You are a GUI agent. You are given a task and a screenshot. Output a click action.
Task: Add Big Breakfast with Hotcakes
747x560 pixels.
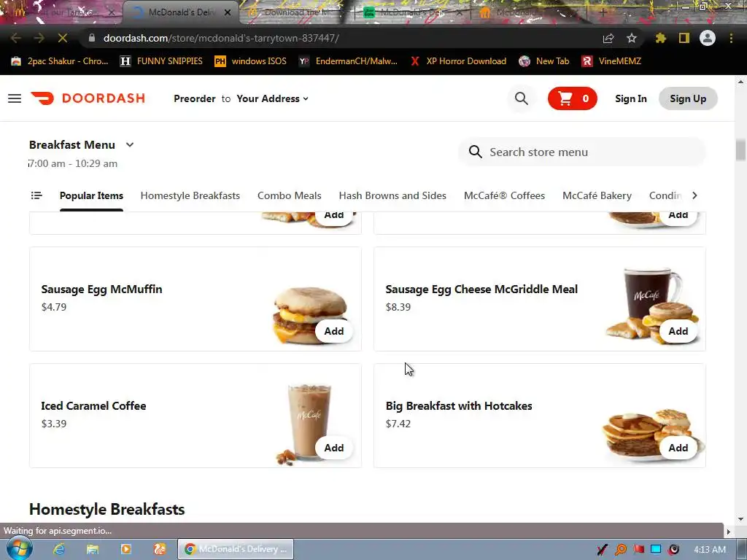point(678,448)
